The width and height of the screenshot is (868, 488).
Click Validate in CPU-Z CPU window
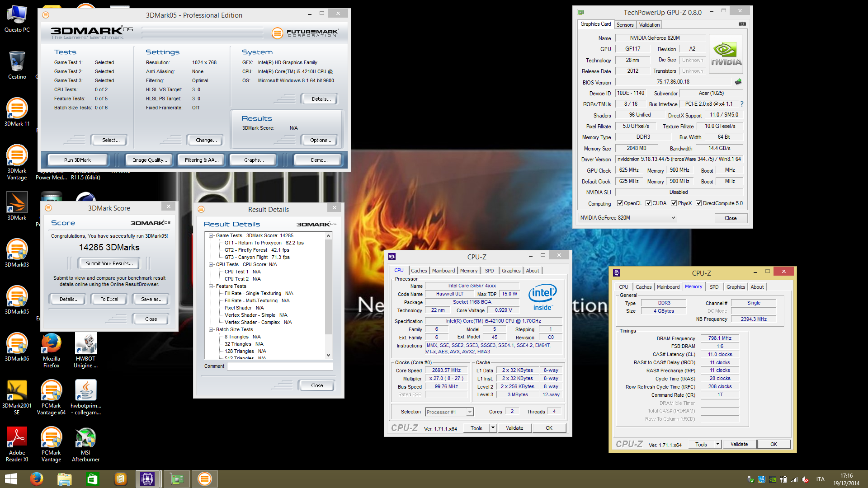coord(514,428)
